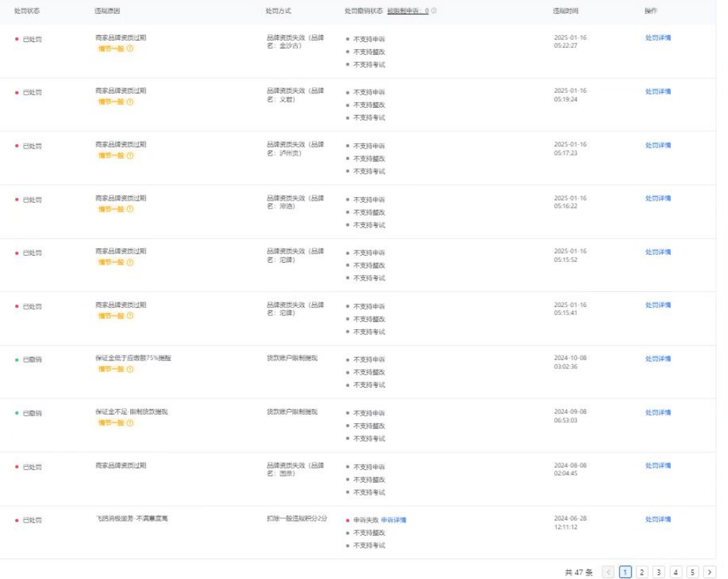Open 被强制申诉: 0 link in header
The width and height of the screenshot is (728, 579).
pos(408,11)
